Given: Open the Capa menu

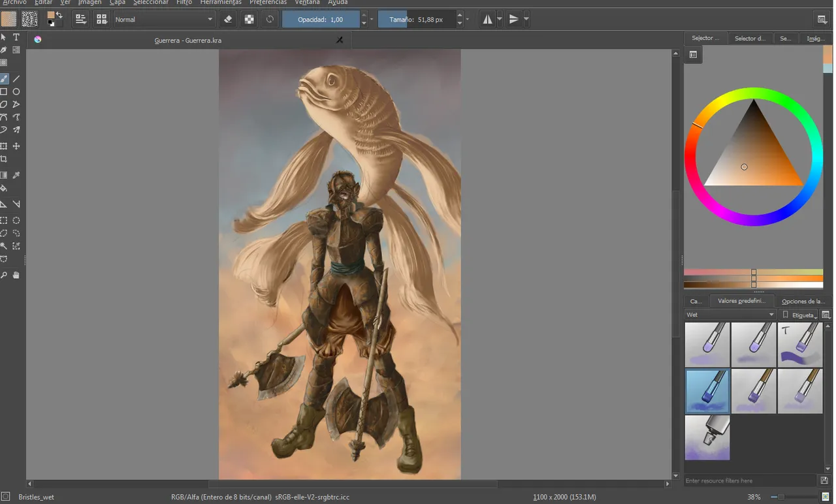Looking at the screenshot, I should click(x=118, y=3).
